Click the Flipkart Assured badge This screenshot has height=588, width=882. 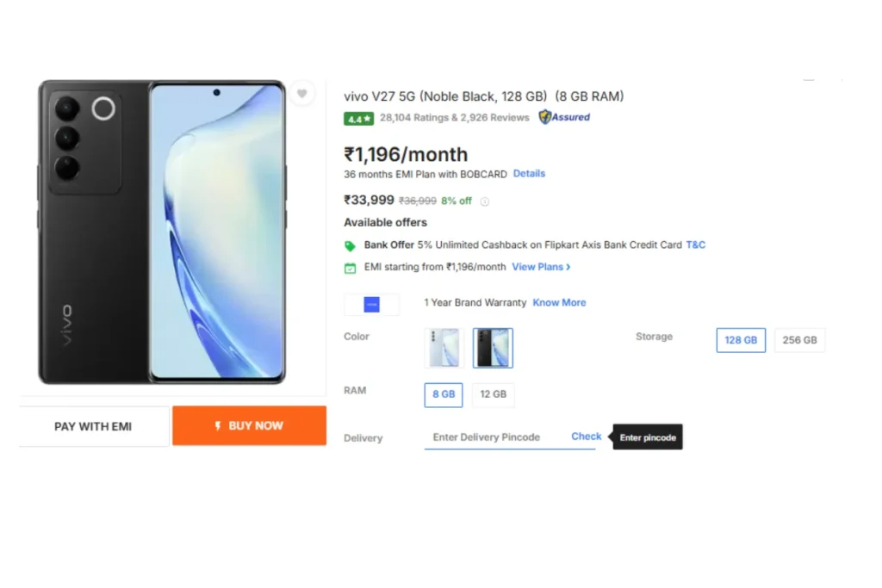(564, 117)
